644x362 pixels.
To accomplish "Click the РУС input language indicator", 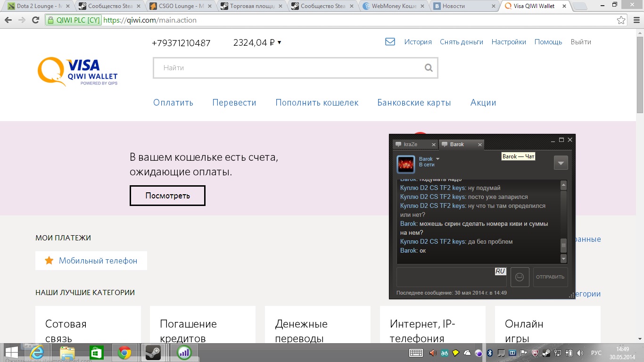I will point(596,353).
